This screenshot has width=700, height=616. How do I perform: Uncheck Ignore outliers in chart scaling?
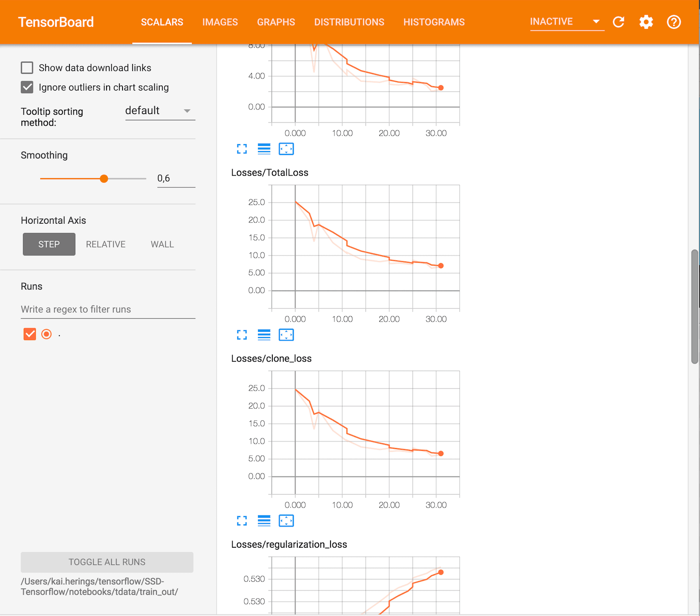[x=27, y=87]
